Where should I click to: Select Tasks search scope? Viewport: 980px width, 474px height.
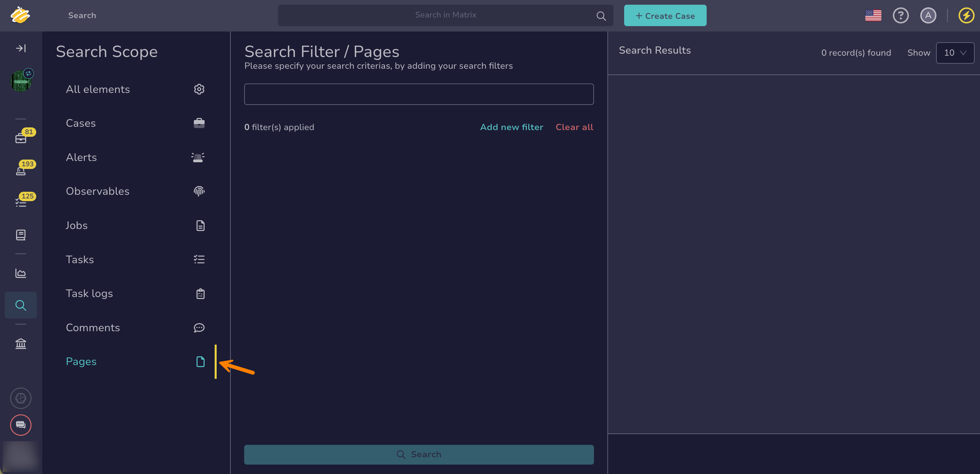(136, 259)
